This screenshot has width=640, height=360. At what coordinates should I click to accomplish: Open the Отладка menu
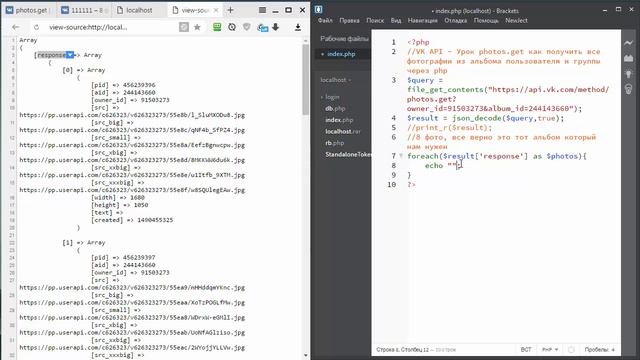(x=456, y=20)
